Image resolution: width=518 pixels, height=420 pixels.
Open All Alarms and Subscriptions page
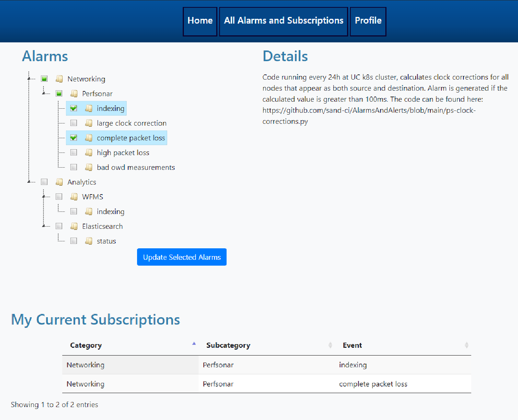pyautogui.click(x=283, y=21)
